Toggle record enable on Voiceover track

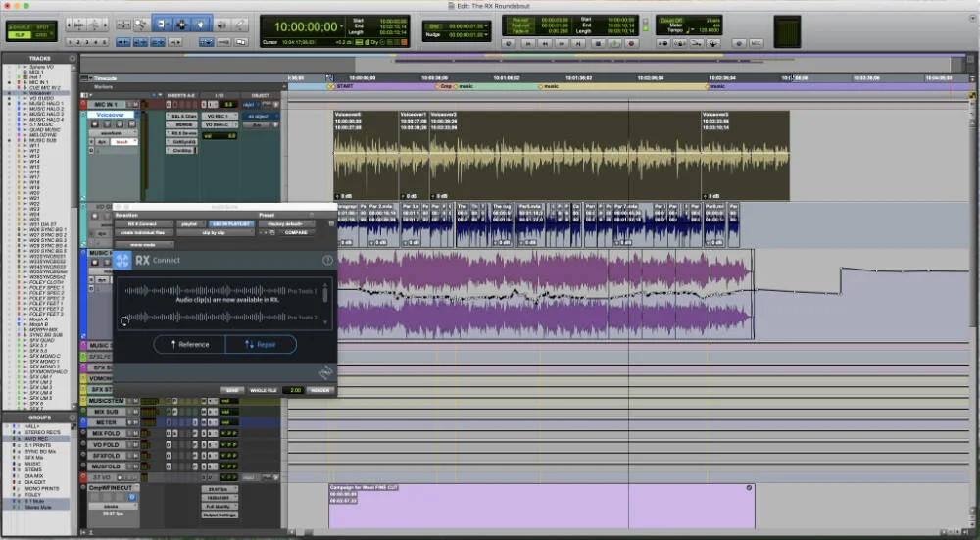(x=95, y=123)
